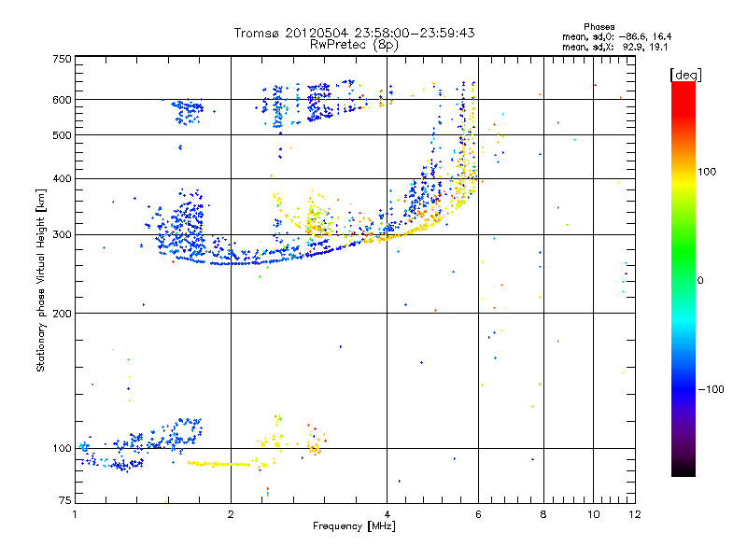Click the height axis tick label "300"

(62, 235)
